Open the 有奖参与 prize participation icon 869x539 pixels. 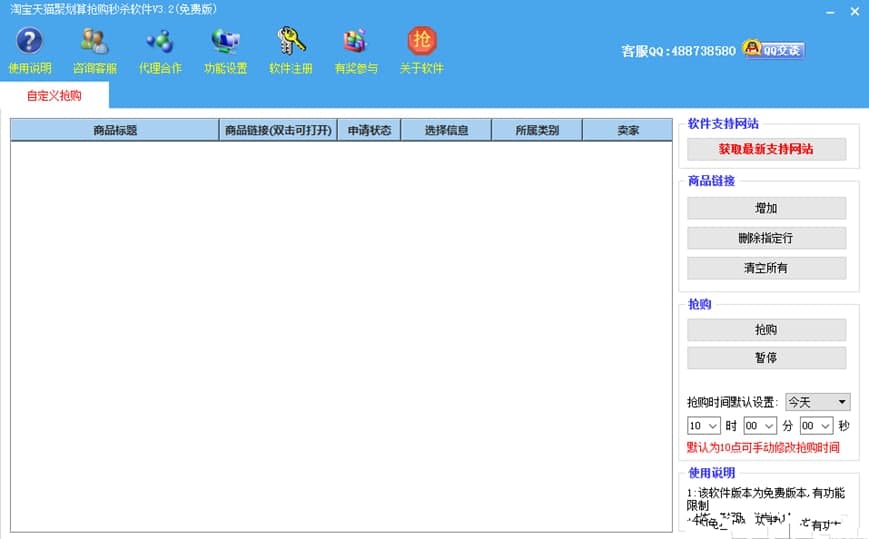(356, 43)
